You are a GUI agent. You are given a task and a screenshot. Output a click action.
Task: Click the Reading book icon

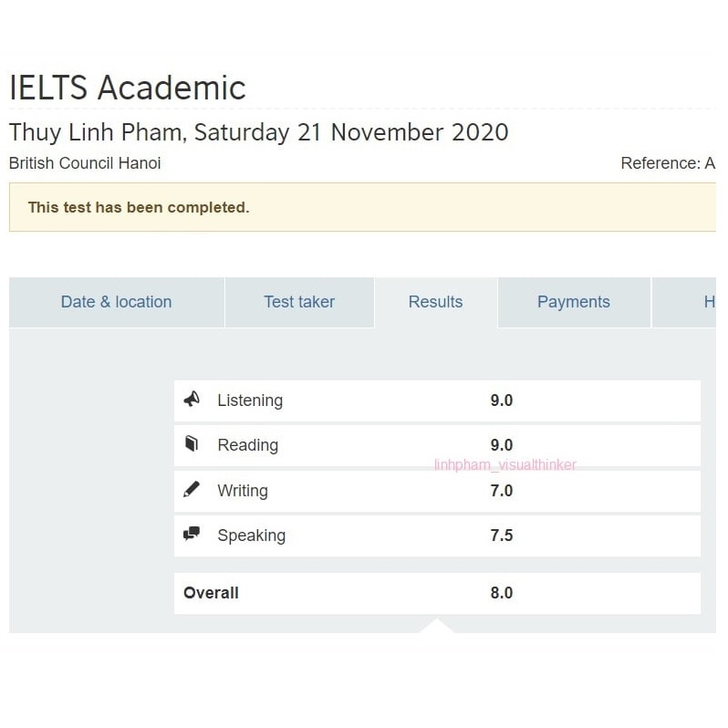pos(192,444)
